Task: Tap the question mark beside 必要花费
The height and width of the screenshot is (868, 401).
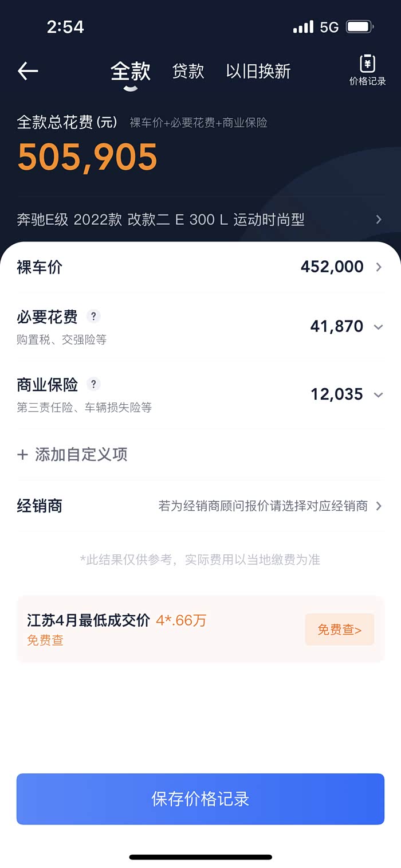Action: pyautogui.click(x=93, y=316)
